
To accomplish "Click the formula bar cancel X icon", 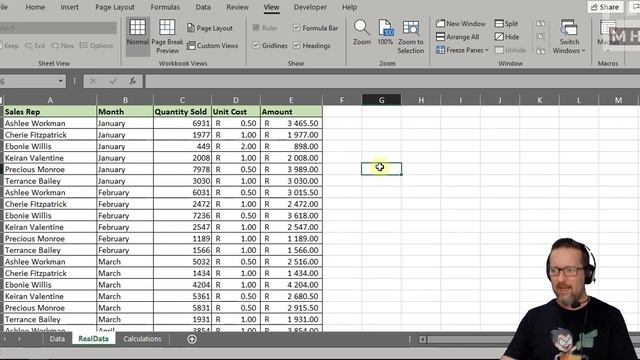I will [x=93, y=81].
